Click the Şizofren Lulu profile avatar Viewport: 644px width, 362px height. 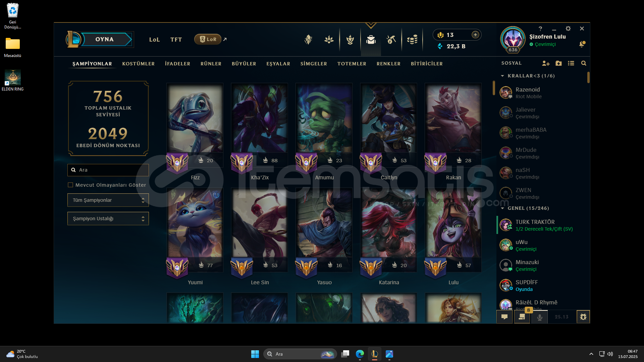tap(513, 39)
